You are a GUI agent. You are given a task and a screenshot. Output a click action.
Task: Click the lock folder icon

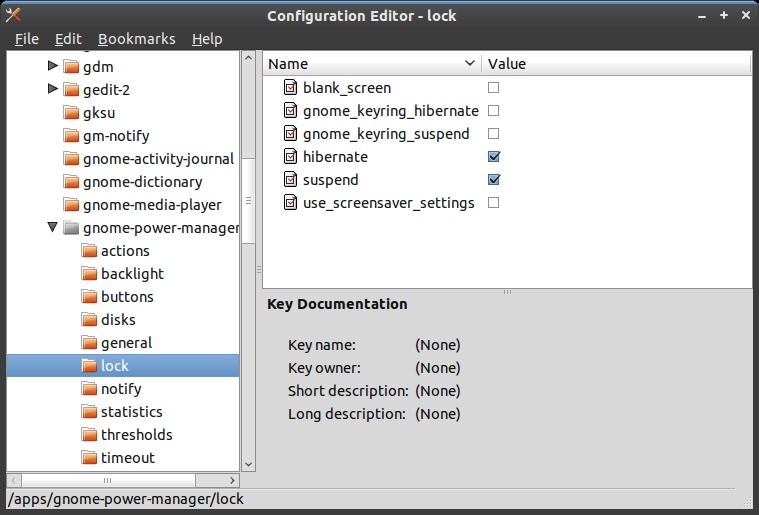[x=89, y=365]
